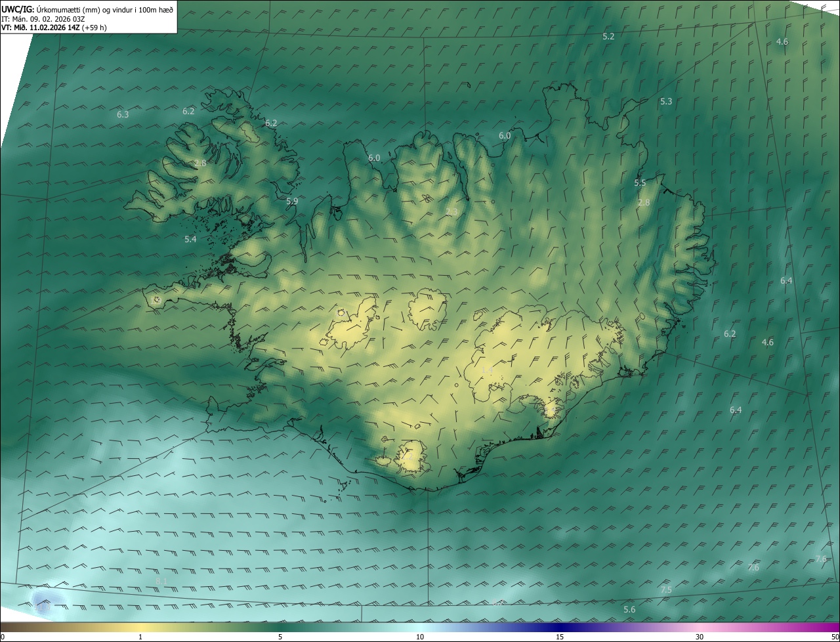
Task: Click the 1 tick on the color scale
Action: pyautogui.click(x=140, y=637)
